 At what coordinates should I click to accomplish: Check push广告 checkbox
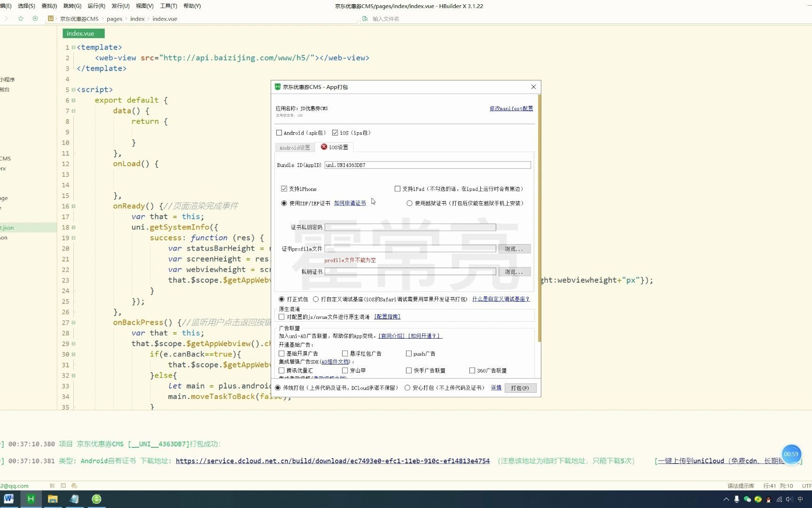[409, 354]
